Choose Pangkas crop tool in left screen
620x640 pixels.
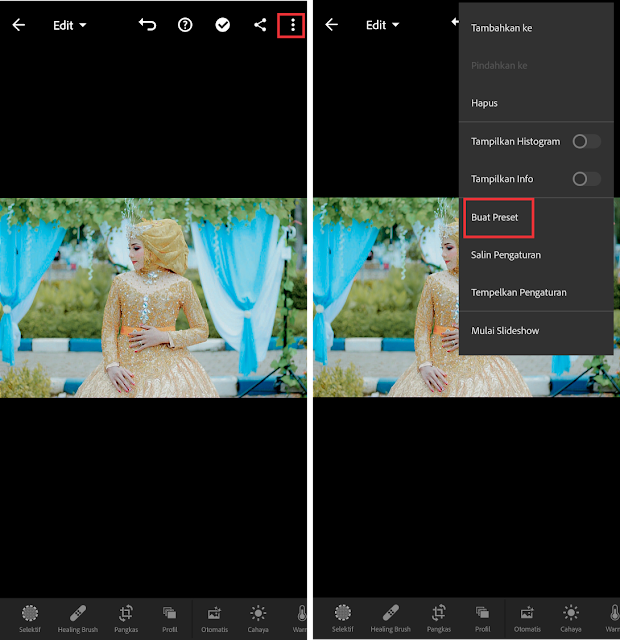pos(126,618)
